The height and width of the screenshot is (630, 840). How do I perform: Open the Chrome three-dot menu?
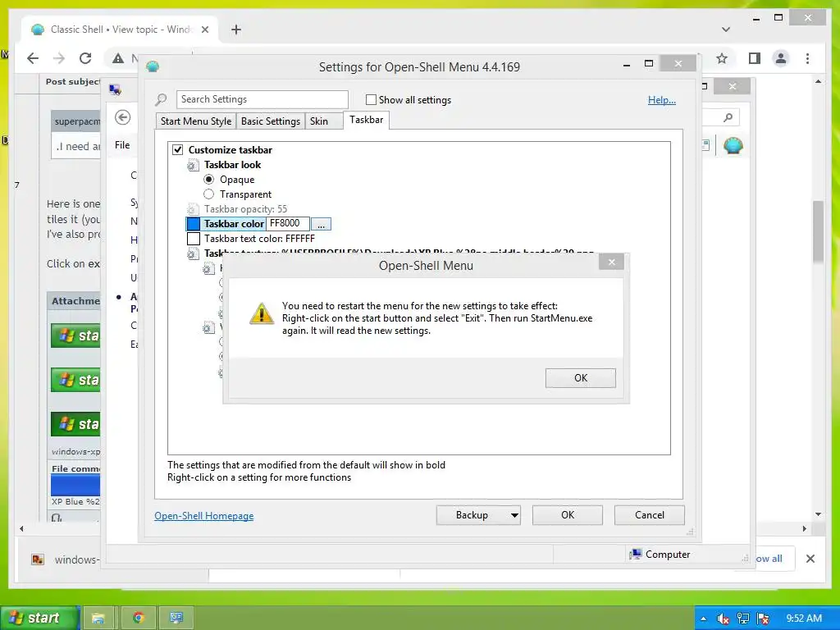[807, 58]
